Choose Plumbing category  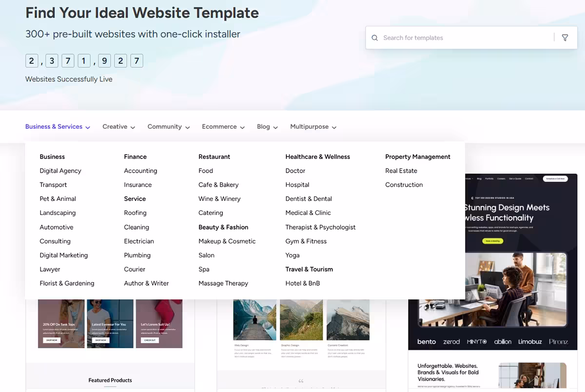tap(137, 255)
